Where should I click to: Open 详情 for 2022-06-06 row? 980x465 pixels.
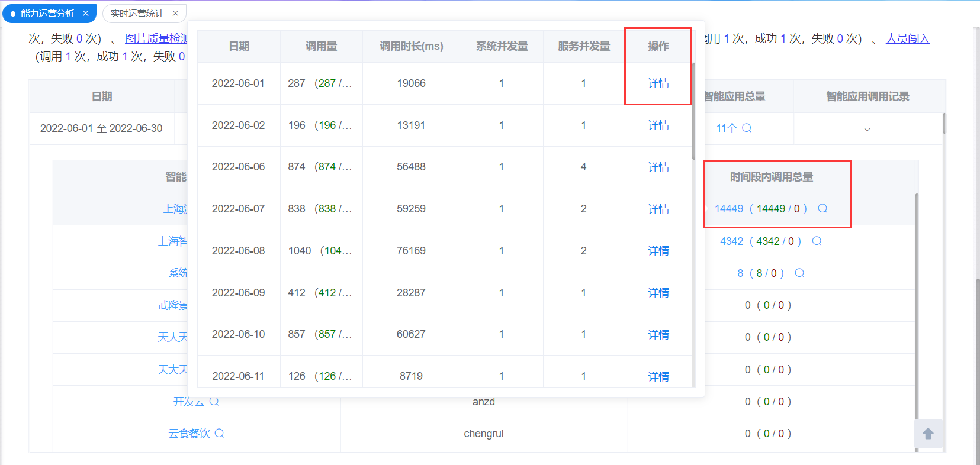click(658, 167)
